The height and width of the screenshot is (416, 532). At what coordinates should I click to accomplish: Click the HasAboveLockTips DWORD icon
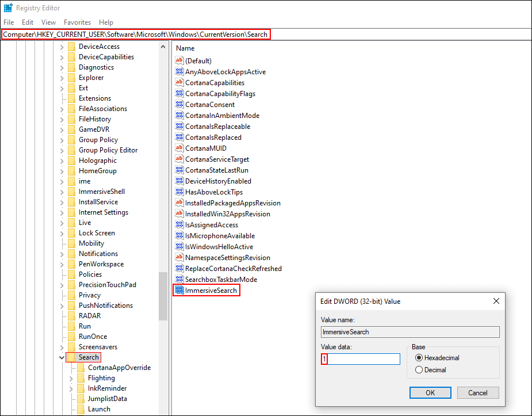click(x=179, y=192)
